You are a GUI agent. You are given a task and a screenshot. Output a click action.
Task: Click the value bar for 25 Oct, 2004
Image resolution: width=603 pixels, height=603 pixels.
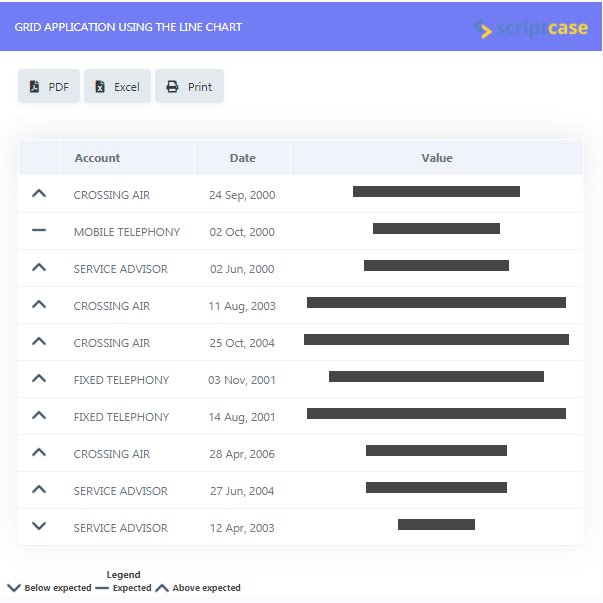click(436, 340)
